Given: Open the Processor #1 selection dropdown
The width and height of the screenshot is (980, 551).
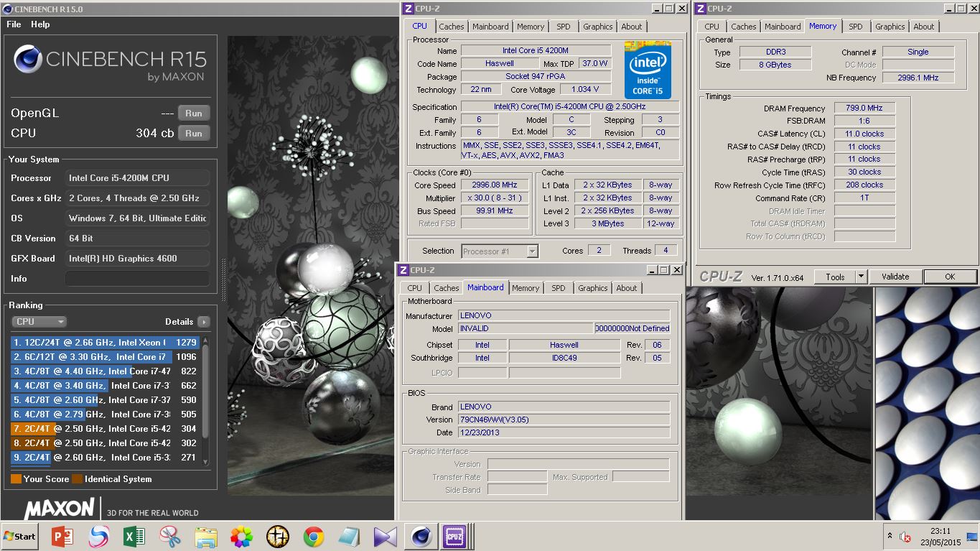Looking at the screenshot, I should (x=500, y=251).
